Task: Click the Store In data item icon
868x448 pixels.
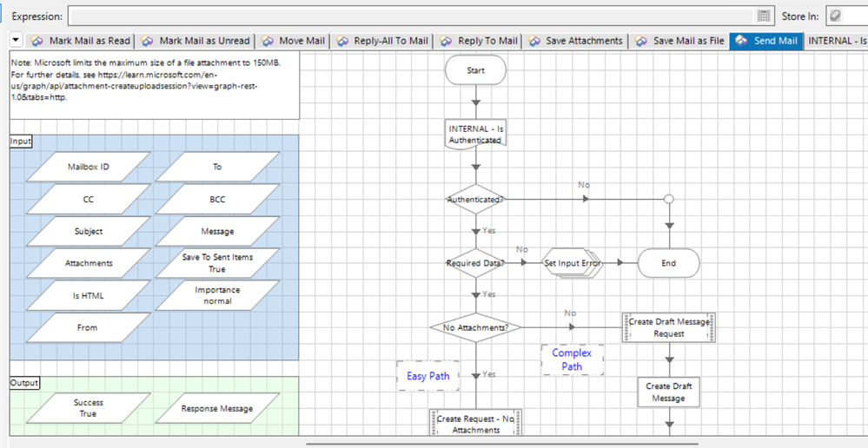Action: [x=835, y=16]
